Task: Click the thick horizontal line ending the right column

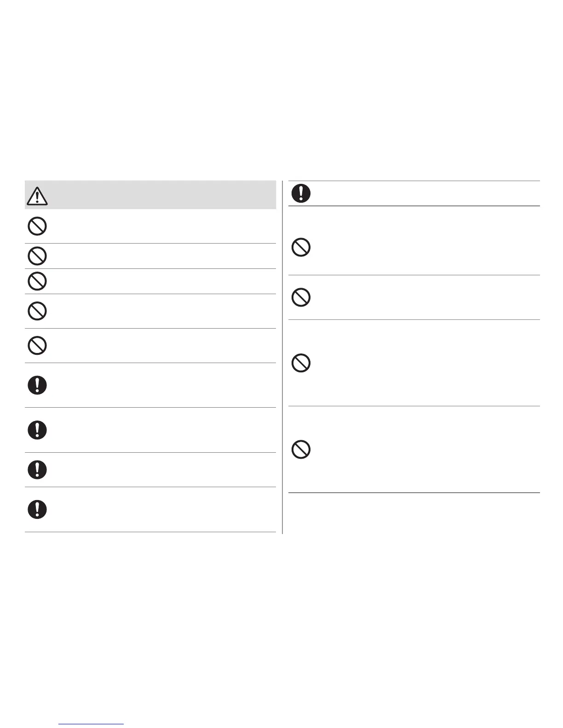Action: 414,493
